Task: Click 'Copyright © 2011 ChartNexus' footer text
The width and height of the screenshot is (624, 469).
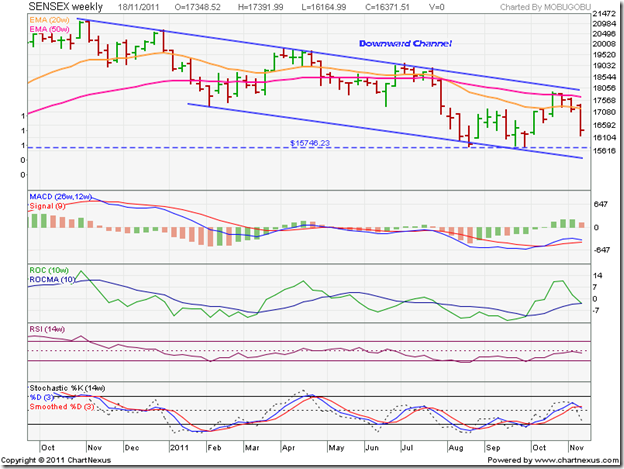Action: 56,460
